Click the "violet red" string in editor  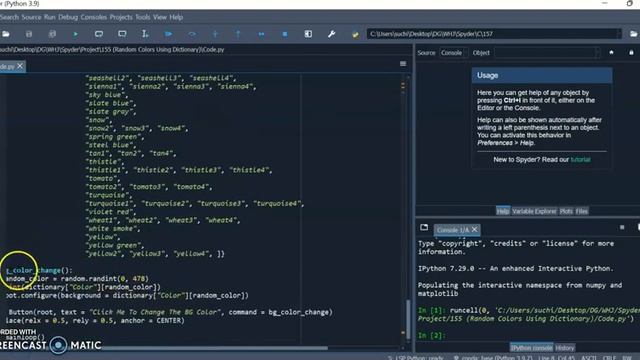110,212
